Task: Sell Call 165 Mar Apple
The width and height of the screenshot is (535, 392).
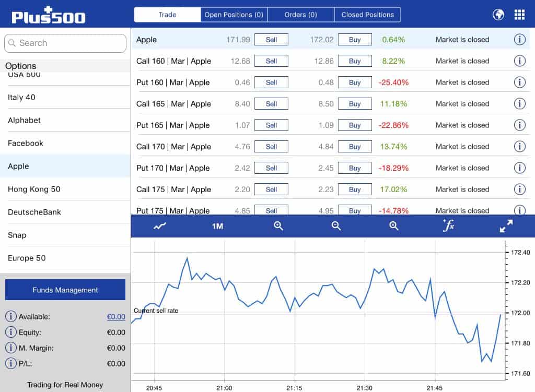Action: [x=271, y=104]
